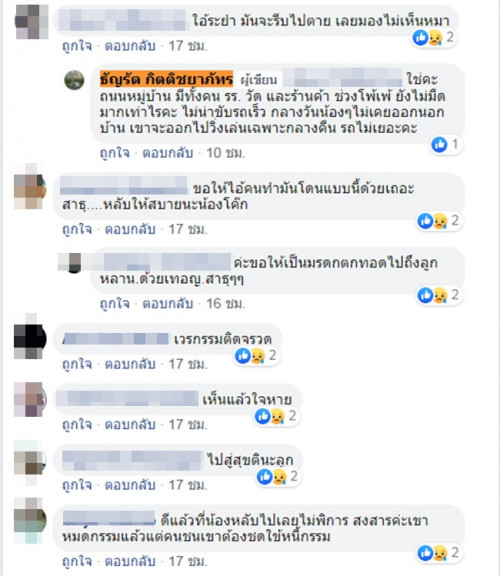
Task: Open reactions on the 'สาธุ' comment
Action: [439, 221]
